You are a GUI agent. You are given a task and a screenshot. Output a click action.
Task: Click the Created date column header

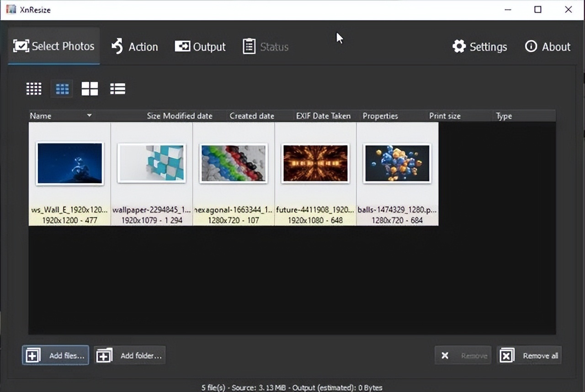click(x=252, y=116)
